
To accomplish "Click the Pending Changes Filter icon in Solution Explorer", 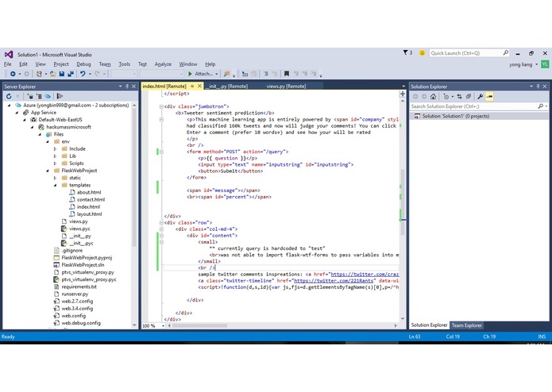I will [x=446, y=96].
